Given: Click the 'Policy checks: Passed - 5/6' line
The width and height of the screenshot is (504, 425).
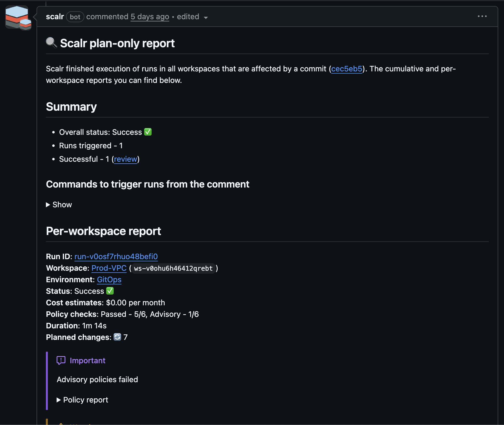Looking at the screenshot, I should [122, 314].
